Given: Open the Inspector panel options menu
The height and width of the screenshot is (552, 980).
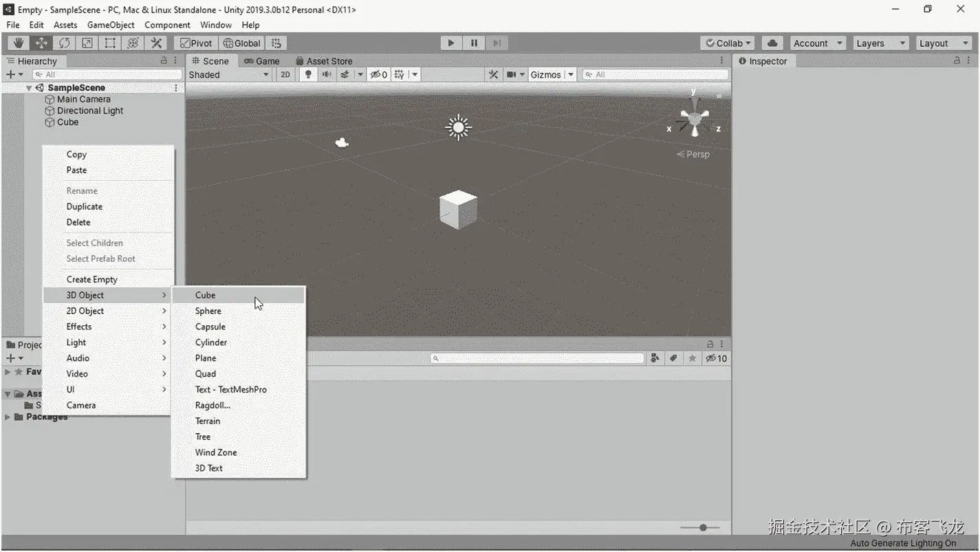Looking at the screenshot, I should click(x=970, y=60).
